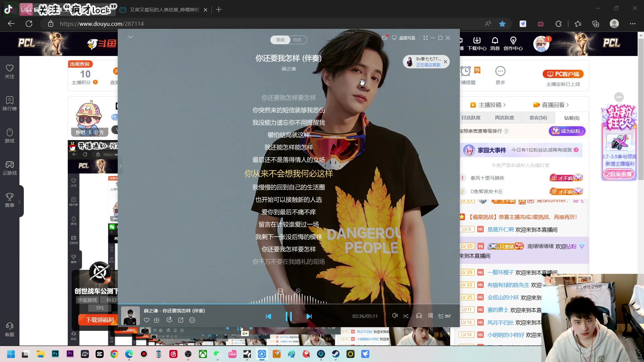Viewport: 644px width, 362px height.
Task: Select the 日活跃度 tab
Action: [471, 118]
